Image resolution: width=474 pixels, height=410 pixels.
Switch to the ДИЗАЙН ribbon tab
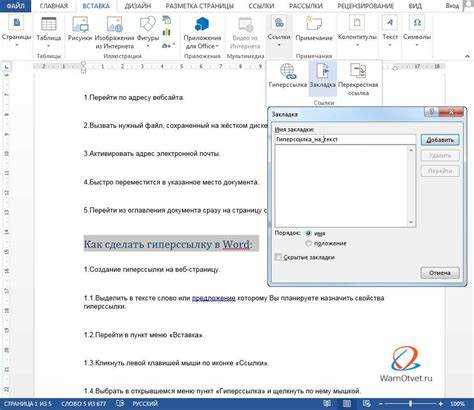click(x=137, y=6)
